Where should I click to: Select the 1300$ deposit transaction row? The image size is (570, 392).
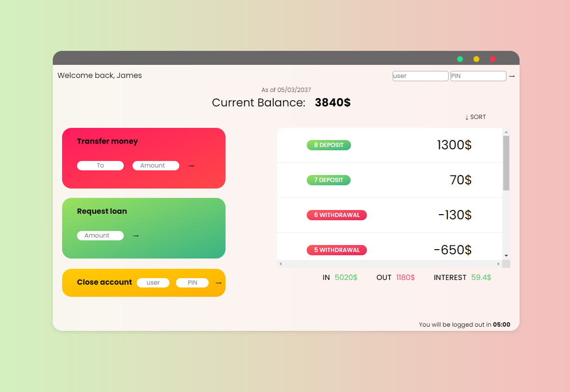pos(390,145)
